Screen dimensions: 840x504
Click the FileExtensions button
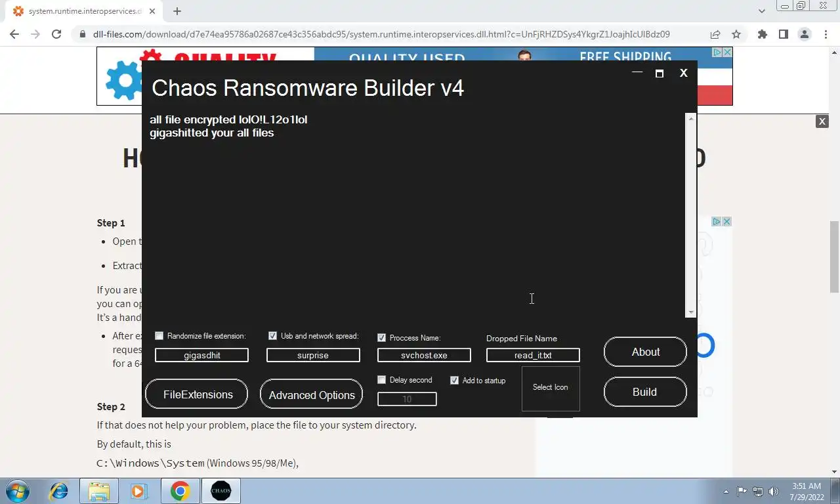point(197,394)
